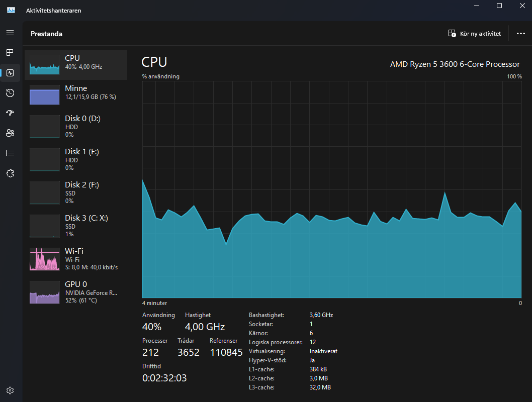The height and width of the screenshot is (402, 532).
Task: Open the hamburger navigation menu
Action: (10, 33)
